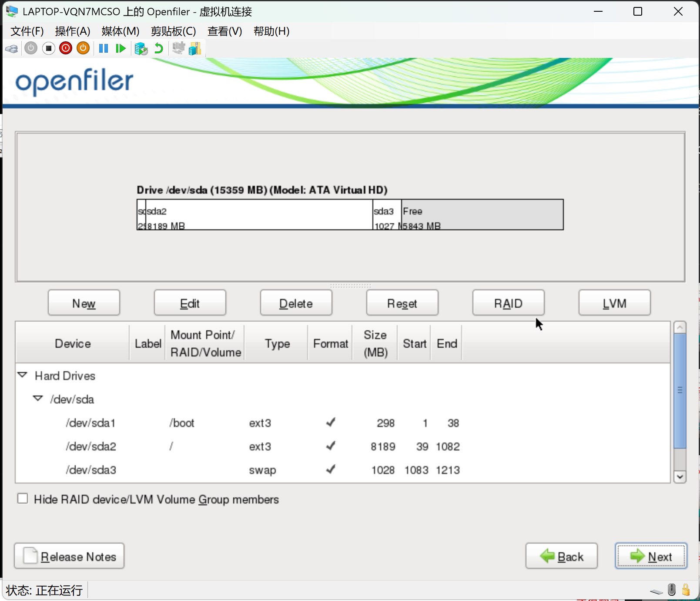Click the Edit partition button
The width and height of the screenshot is (700, 601).
pyautogui.click(x=190, y=303)
